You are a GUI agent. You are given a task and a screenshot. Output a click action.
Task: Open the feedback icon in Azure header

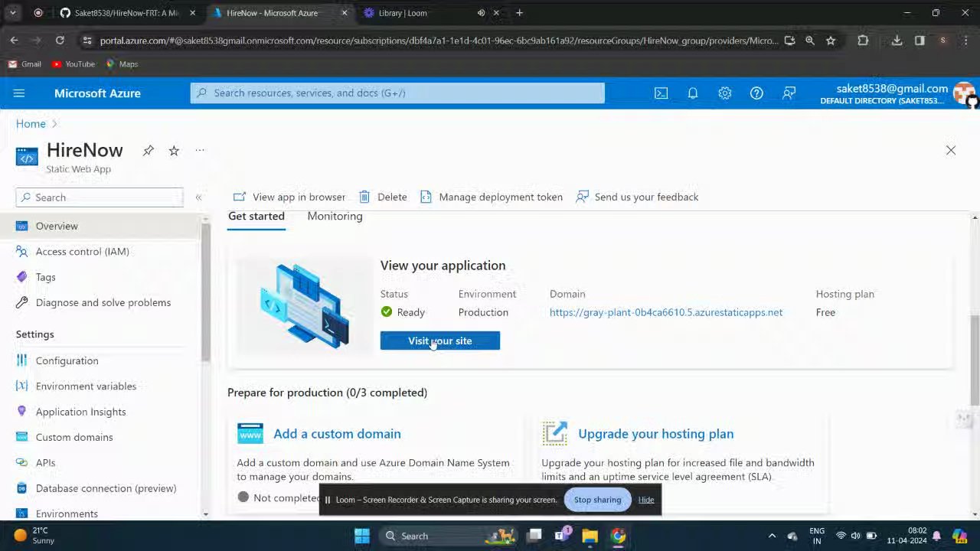point(789,93)
